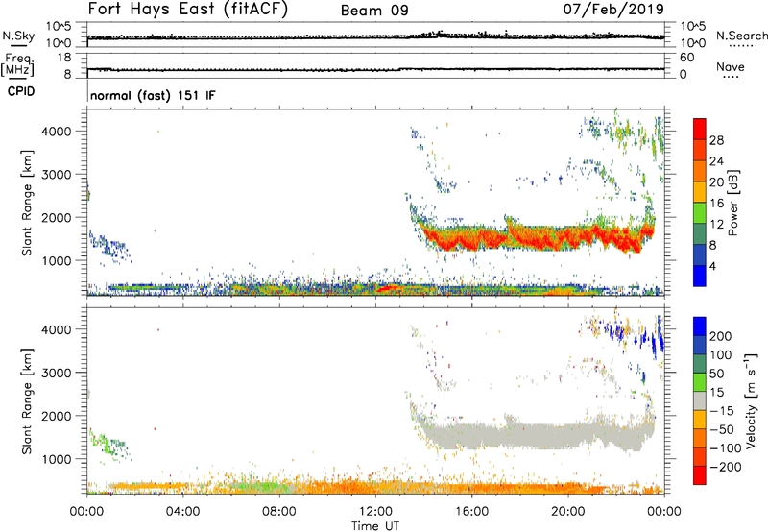Click the date label "07/Feb/2019"
This screenshot has height=532, width=768.
point(613,10)
